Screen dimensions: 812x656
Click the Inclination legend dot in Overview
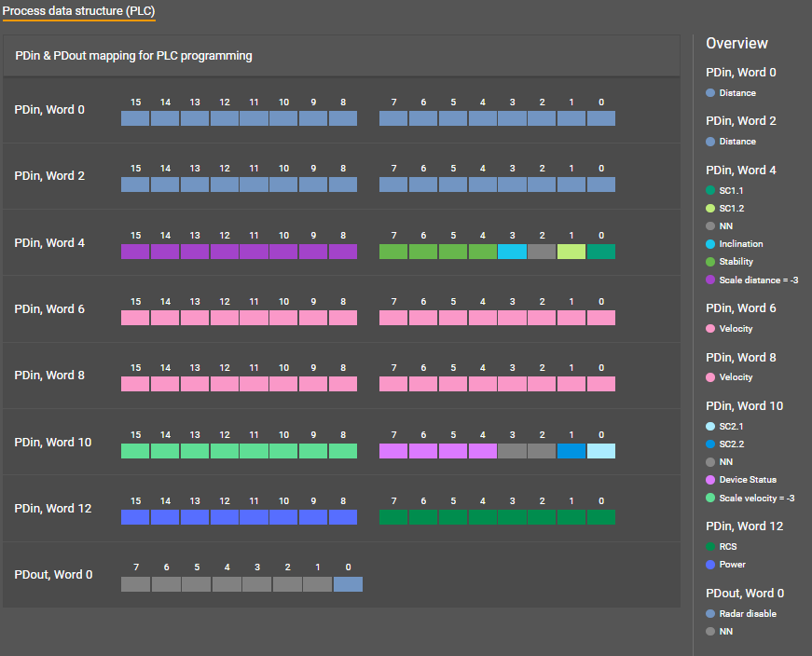710,244
